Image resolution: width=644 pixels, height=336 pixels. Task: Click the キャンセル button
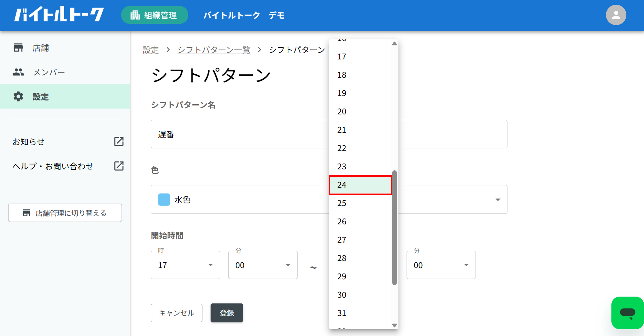[177, 313]
